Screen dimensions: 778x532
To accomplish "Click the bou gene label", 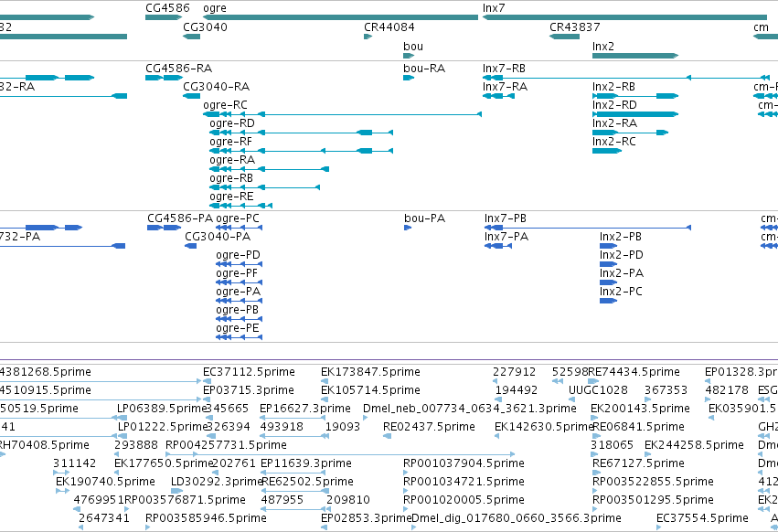I will tap(413, 46).
